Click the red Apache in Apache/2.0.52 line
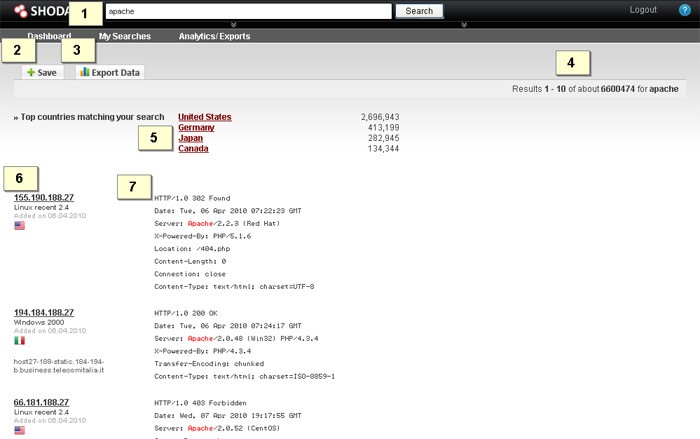The image size is (700, 439). click(x=200, y=428)
